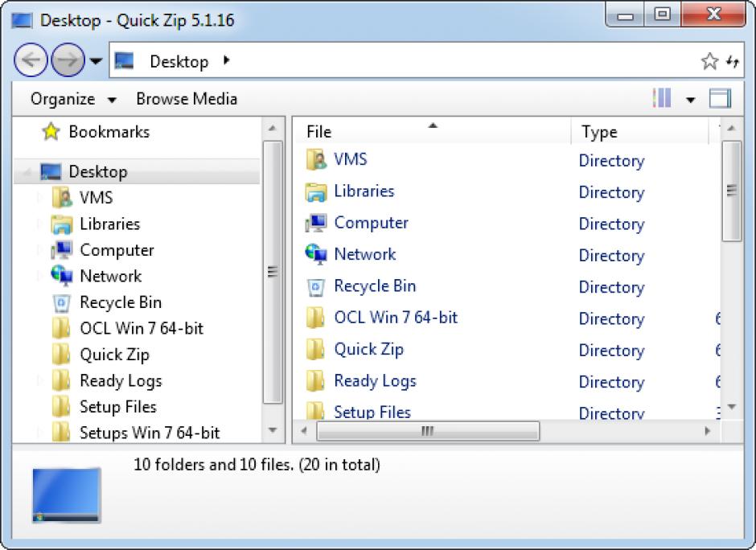Click the Computer icon in tree
Image resolution: width=756 pixels, height=550 pixels.
(x=62, y=250)
